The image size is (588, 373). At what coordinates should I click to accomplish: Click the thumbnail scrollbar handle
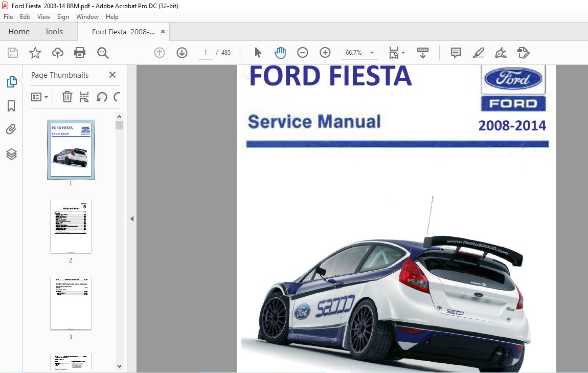click(x=119, y=125)
